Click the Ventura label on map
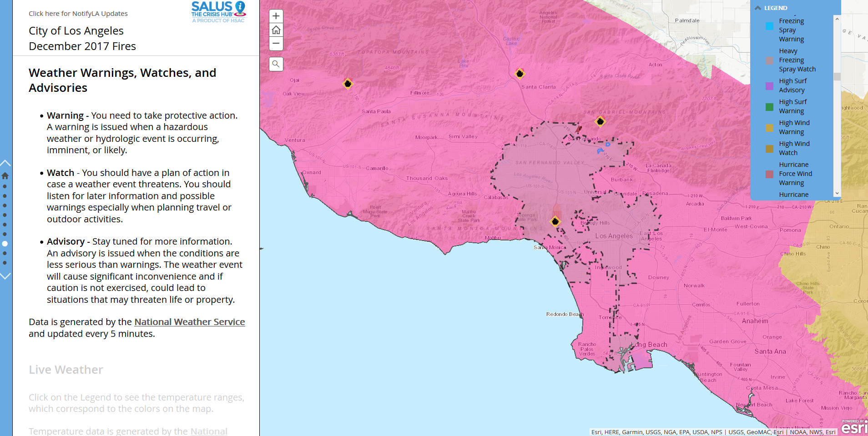This screenshot has width=868, height=436. [x=295, y=140]
